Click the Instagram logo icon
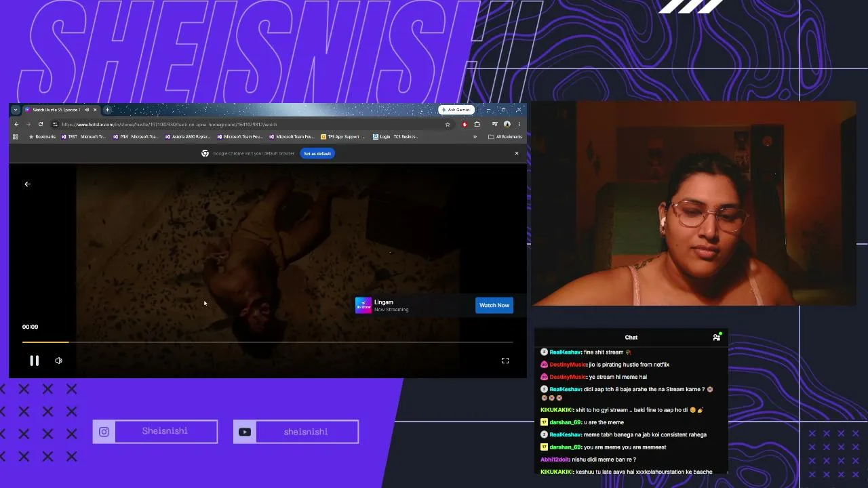This screenshot has width=868, height=488. [104, 432]
